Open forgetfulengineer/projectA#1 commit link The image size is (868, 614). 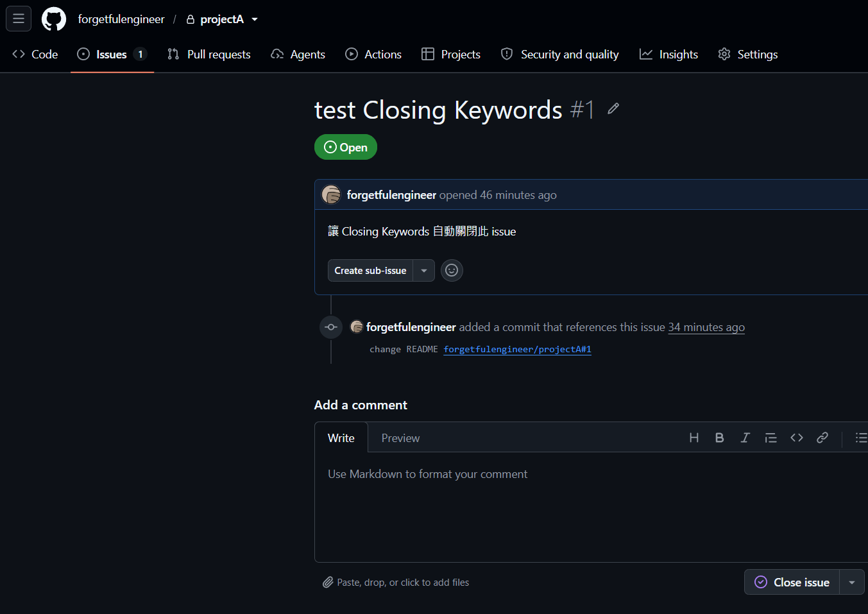[x=517, y=350]
